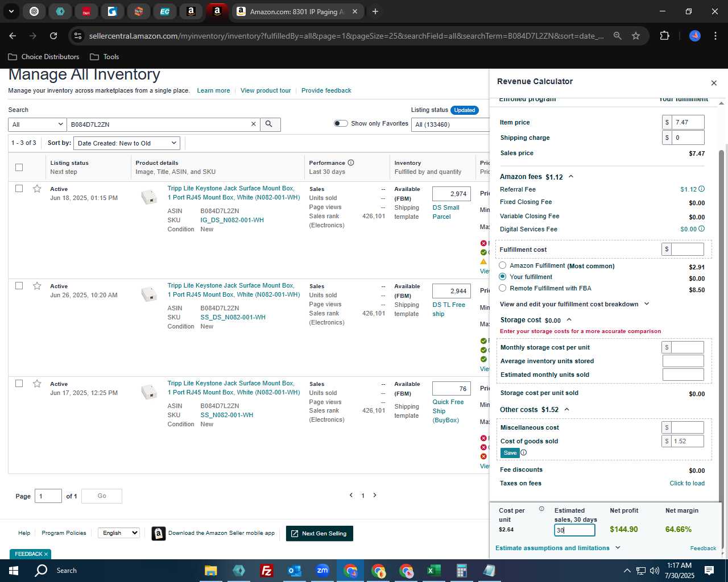Open the Choice Distributors bookmarks folder
Screen dimensions: 728x582
click(44, 57)
